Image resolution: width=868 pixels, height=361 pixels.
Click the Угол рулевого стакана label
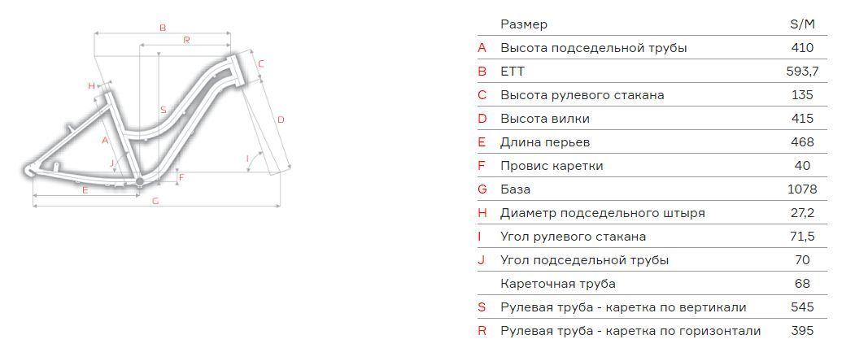573,237
